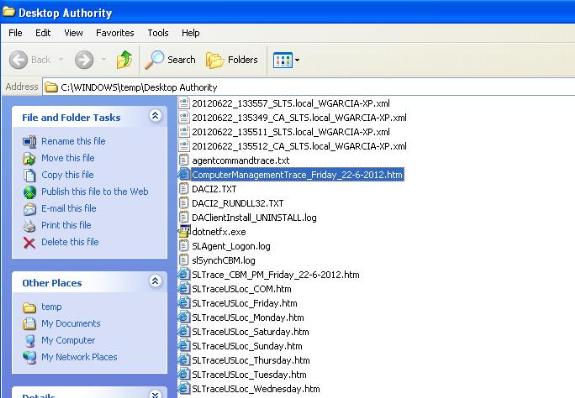This screenshot has width=575, height=398.
Task: Expand the Details panel chevron
Action: point(155,394)
